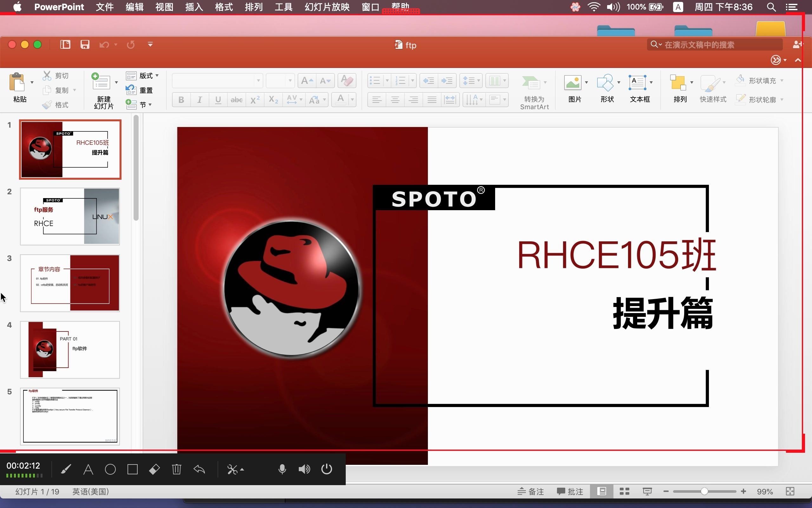Click the power button to stop recording
The height and width of the screenshot is (508, 812).
click(x=326, y=469)
